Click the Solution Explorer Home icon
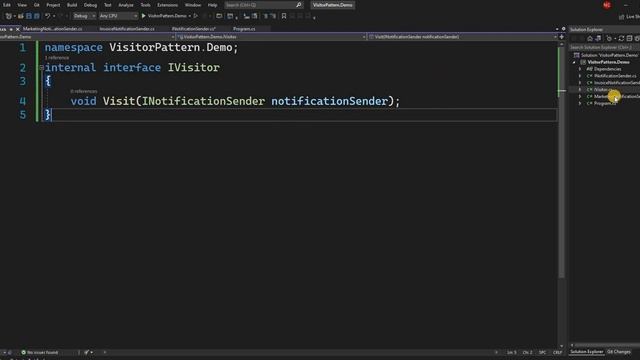This screenshot has height=360, width=640. pyautogui.click(x=590, y=38)
